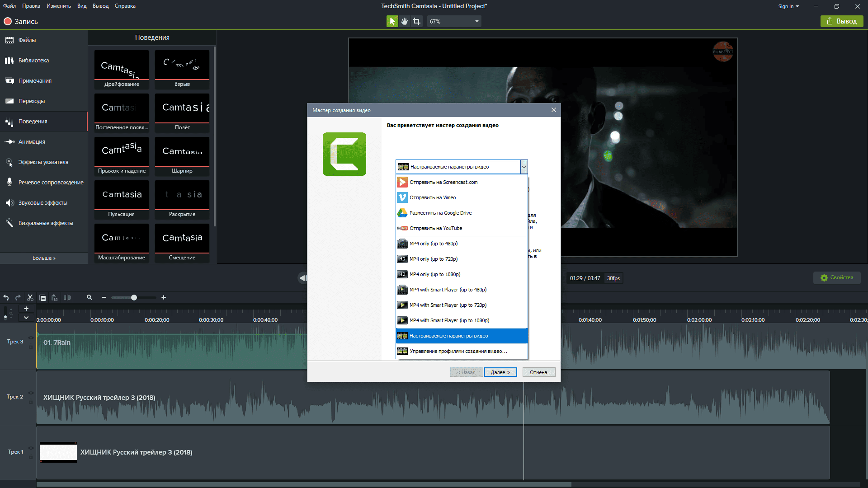The height and width of the screenshot is (488, 868).
Task: Open the Свойства properties panel
Action: click(x=837, y=278)
